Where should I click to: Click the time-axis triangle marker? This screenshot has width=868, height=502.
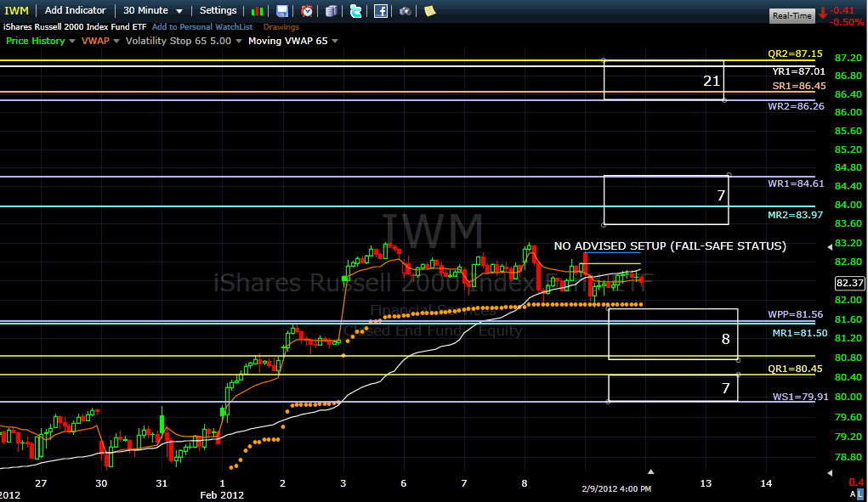click(651, 471)
